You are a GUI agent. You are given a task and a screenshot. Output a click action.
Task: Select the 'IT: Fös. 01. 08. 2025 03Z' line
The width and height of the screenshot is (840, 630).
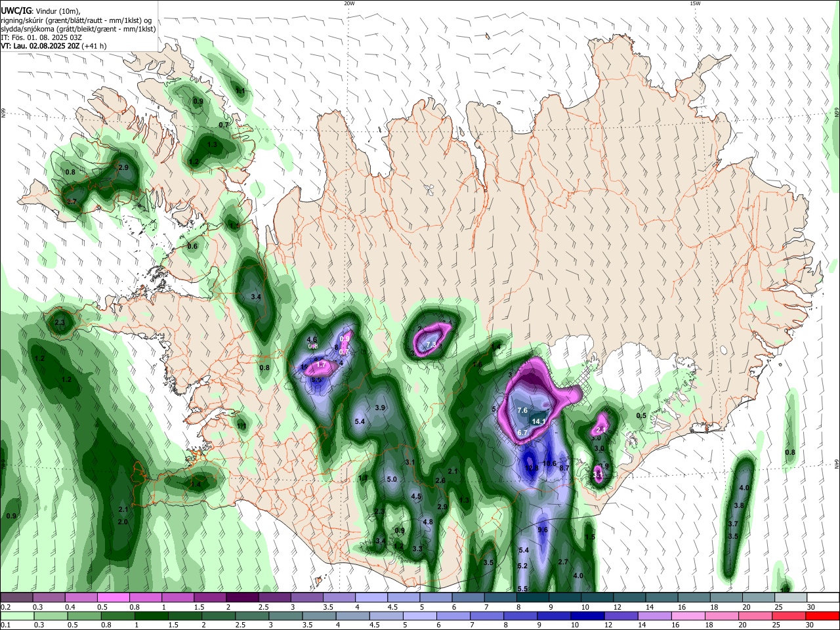click(41, 37)
